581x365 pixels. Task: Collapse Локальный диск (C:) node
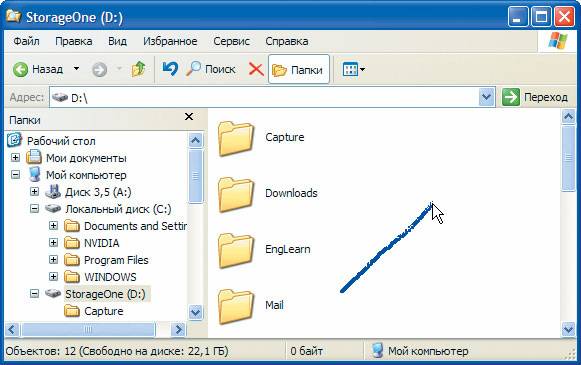coord(34,209)
